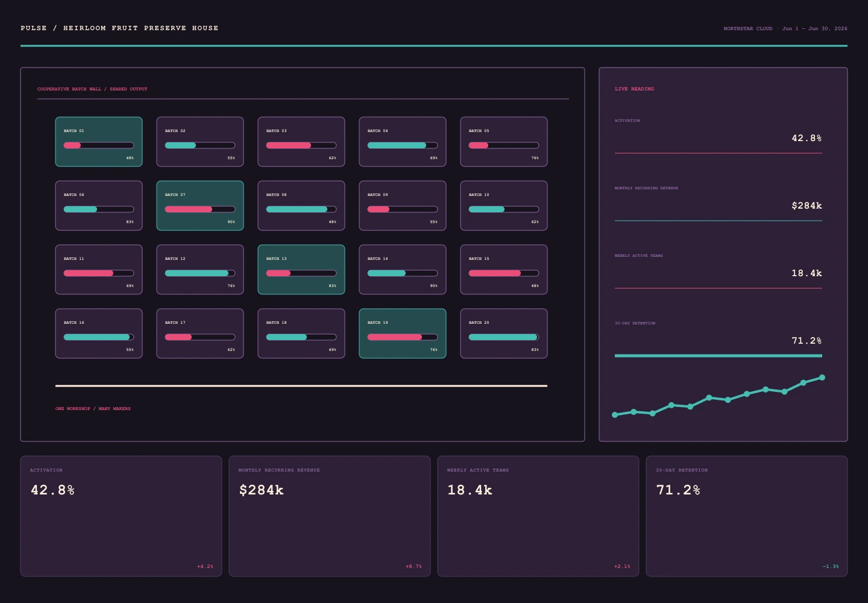This screenshot has width=868, height=603.
Task: Click the Jun 1 – Jun 30, 2026 date range
Action: [x=815, y=28]
